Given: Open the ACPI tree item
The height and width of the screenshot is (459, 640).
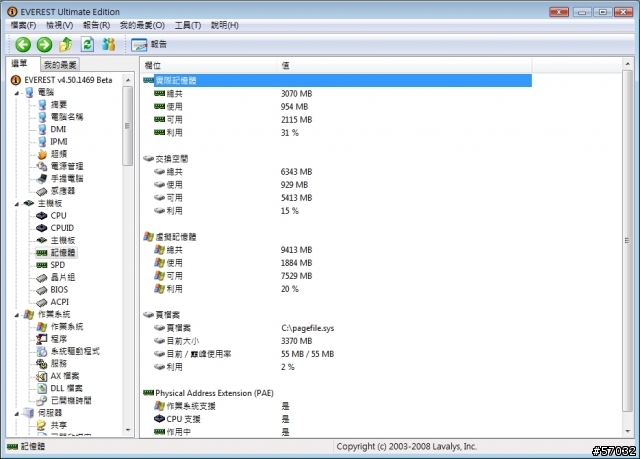Looking at the screenshot, I should coord(60,302).
